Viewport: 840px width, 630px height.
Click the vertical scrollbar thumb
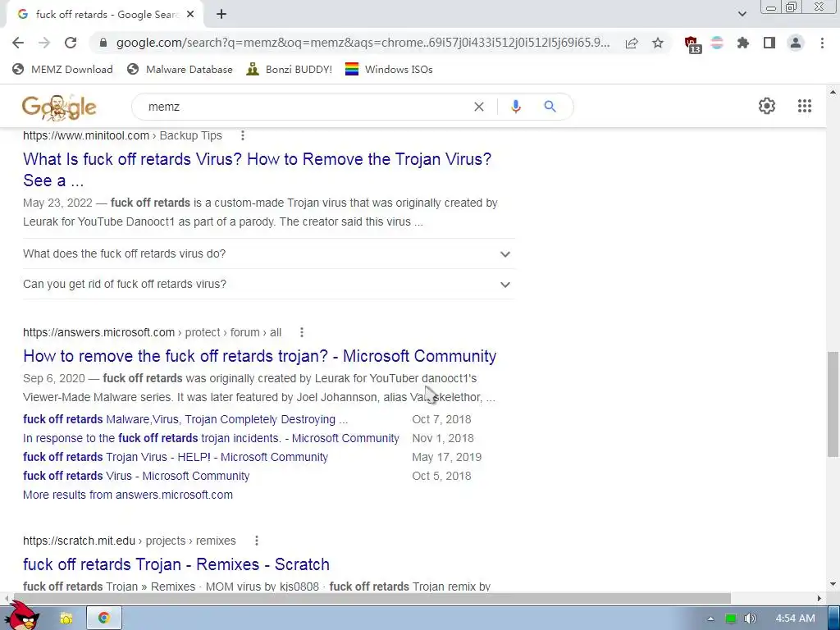[x=833, y=404]
